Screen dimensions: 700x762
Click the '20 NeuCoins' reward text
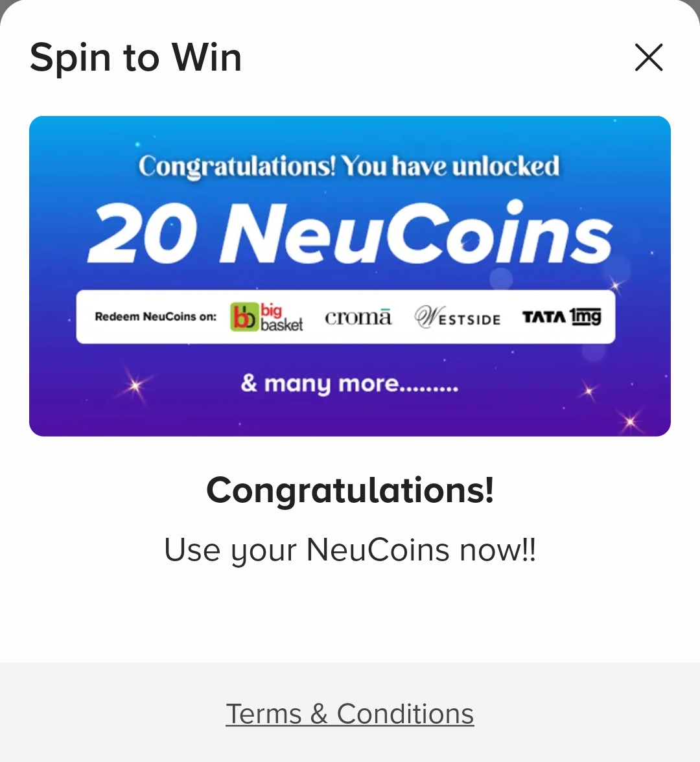point(350,233)
